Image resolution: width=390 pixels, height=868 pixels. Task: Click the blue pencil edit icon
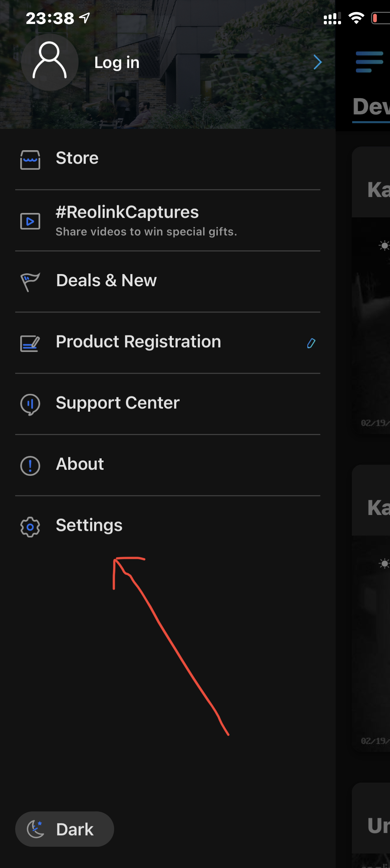pos(311,343)
